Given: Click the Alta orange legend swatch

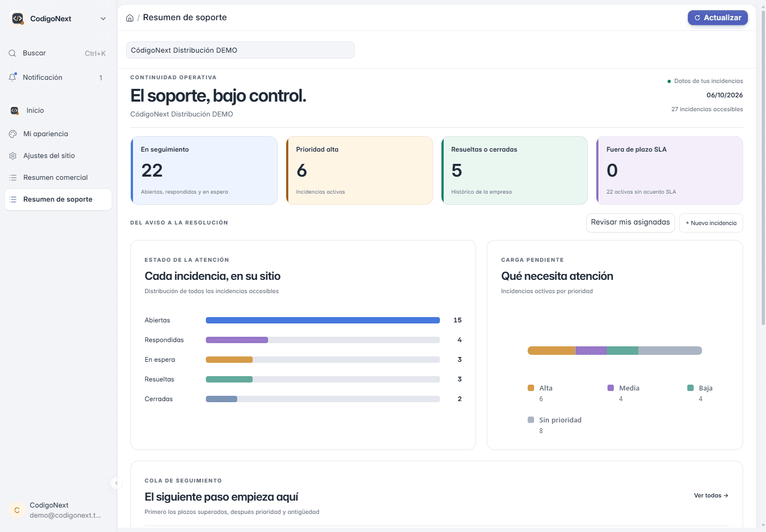Looking at the screenshot, I should [x=531, y=388].
